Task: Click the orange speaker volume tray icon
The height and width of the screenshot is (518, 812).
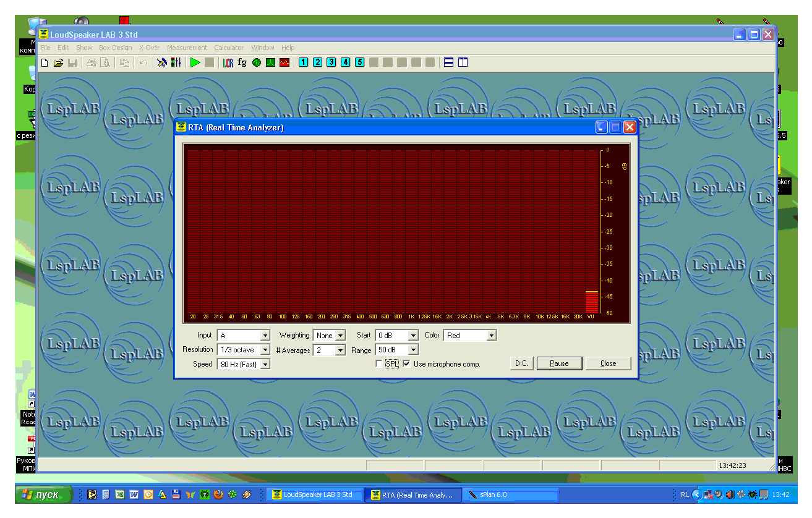Action: tap(730, 495)
